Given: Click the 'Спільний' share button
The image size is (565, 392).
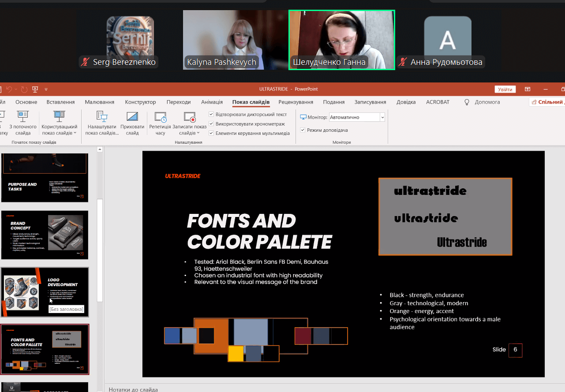Looking at the screenshot, I should [x=547, y=102].
